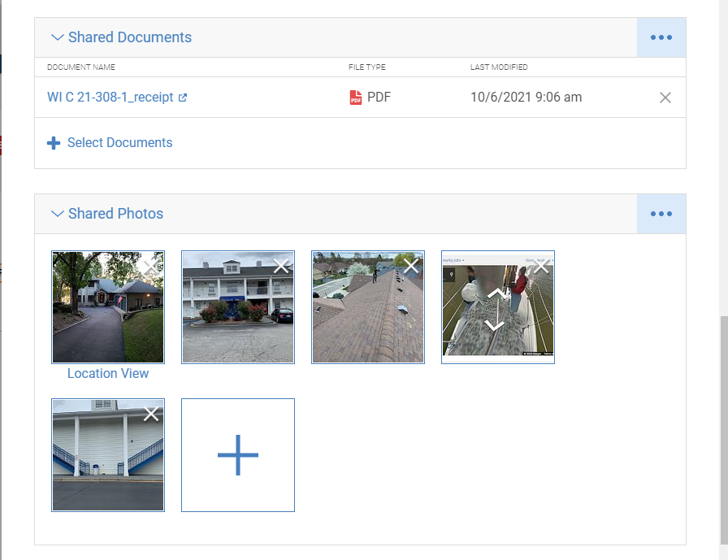This screenshot has width=728, height=560.
Task: Click DOCUMENT NAME column header
Action: coord(81,67)
